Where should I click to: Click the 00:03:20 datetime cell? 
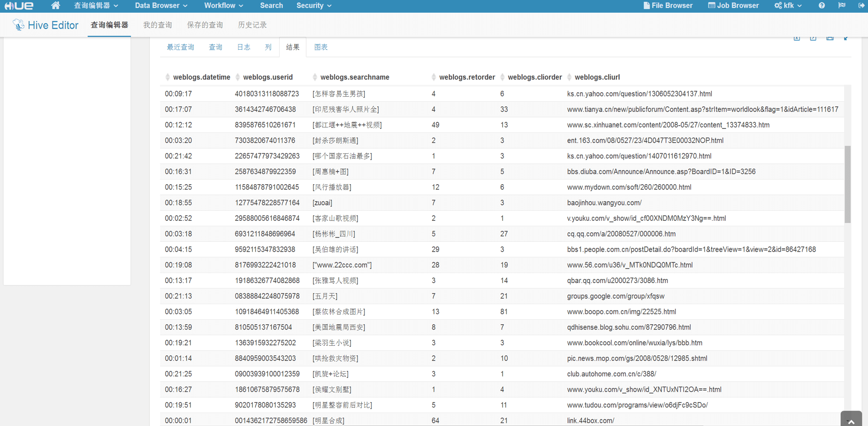178,141
